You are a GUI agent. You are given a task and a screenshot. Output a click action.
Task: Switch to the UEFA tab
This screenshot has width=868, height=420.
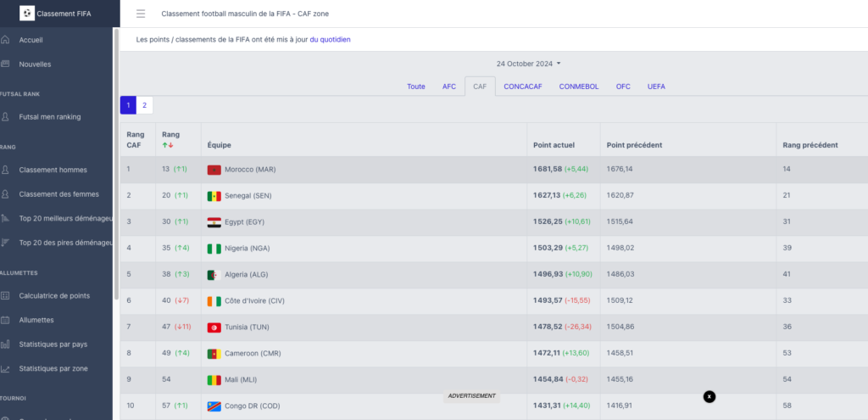pos(657,87)
